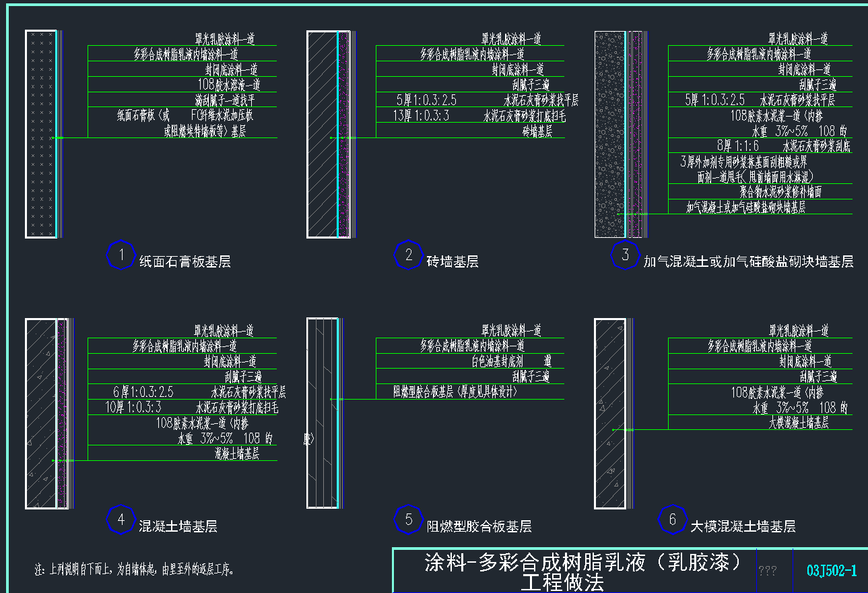Viewport: 868px width, 593px height.
Task: Click the 砖墙基层 detail caption
Action: 452,262
